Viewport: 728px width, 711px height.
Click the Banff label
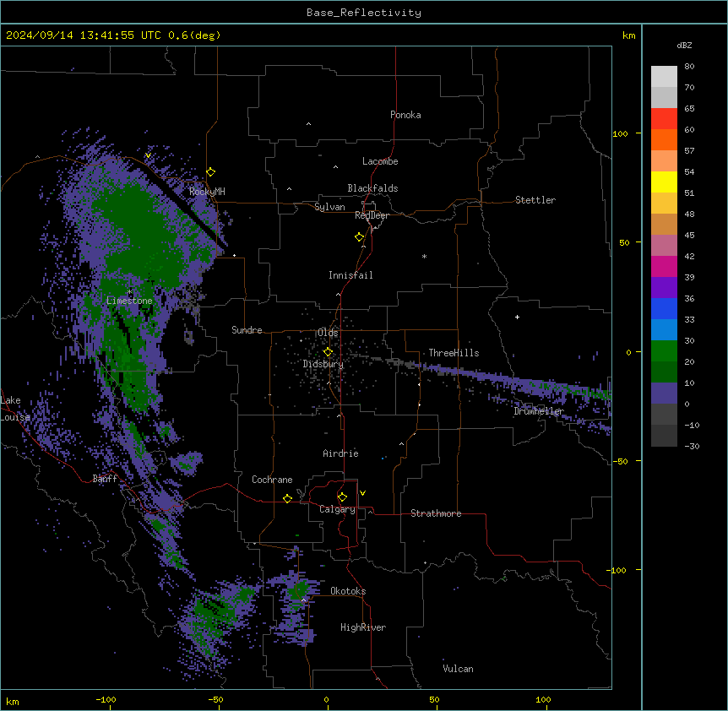105,479
